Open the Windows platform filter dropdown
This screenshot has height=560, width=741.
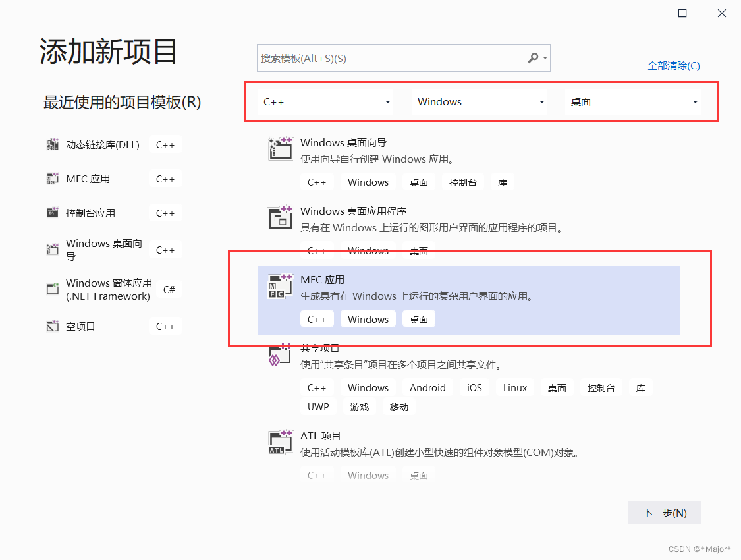(x=480, y=101)
